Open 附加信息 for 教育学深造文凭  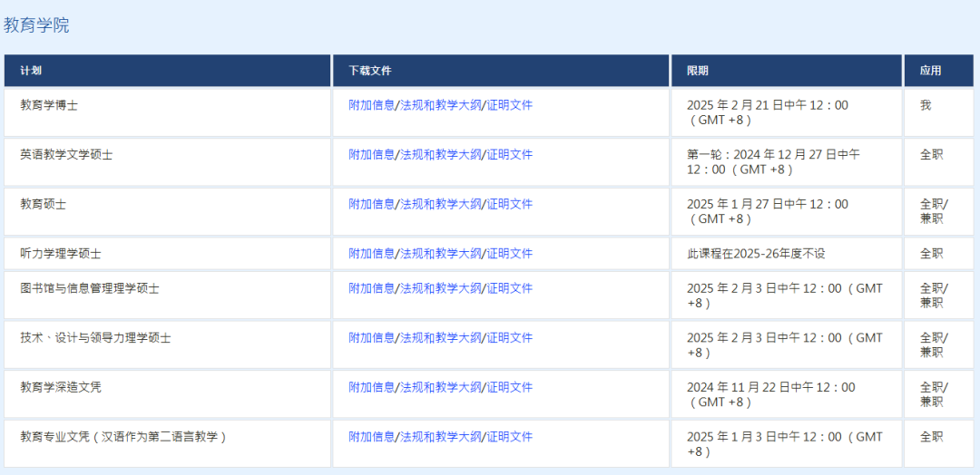tap(371, 388)
